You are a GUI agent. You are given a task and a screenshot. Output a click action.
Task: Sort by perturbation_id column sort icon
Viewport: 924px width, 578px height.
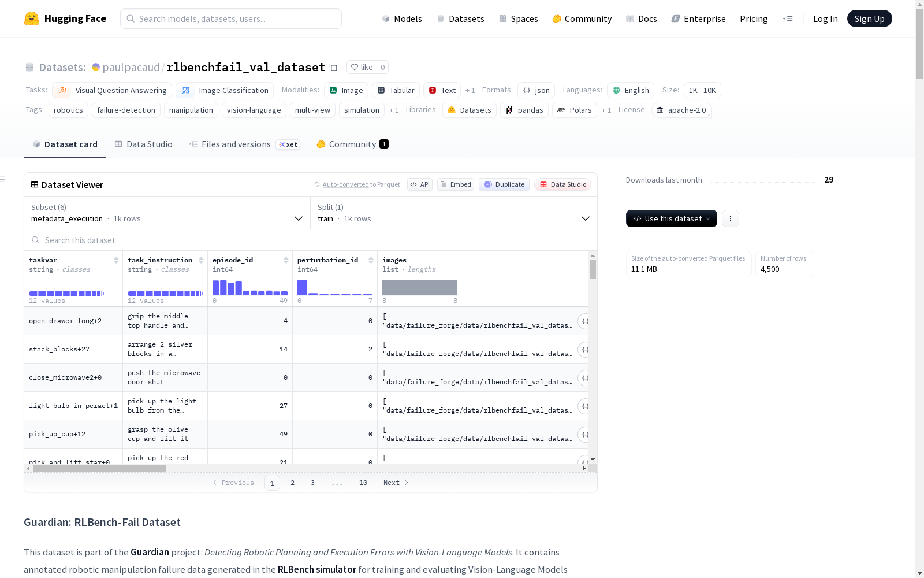[x=371, y=260]
